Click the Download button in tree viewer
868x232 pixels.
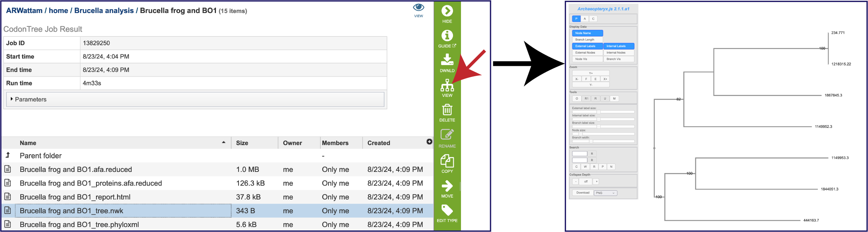click(x=583, y=193)
